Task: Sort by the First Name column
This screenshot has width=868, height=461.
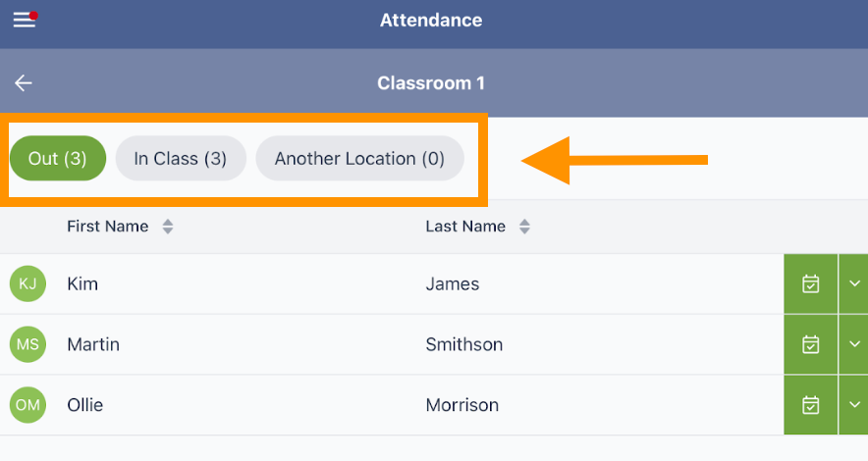Action: point(107,227)
